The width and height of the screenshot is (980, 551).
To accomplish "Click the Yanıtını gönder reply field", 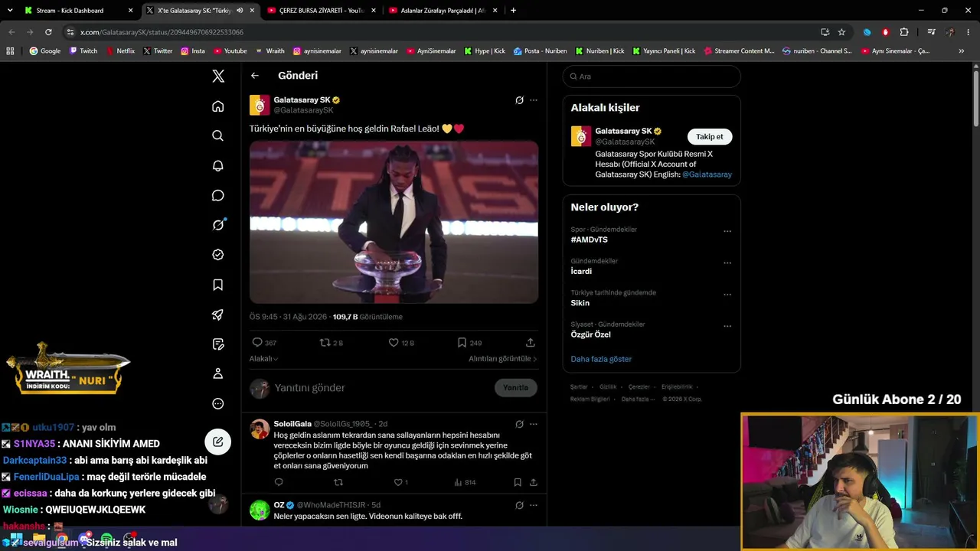I will tap(382, 388).
